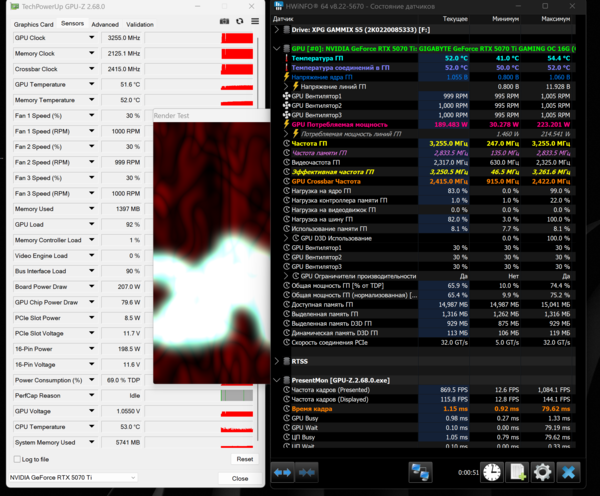
Task: Open the GPU Load sensor dropdown
Action: (x=92, y=224)
